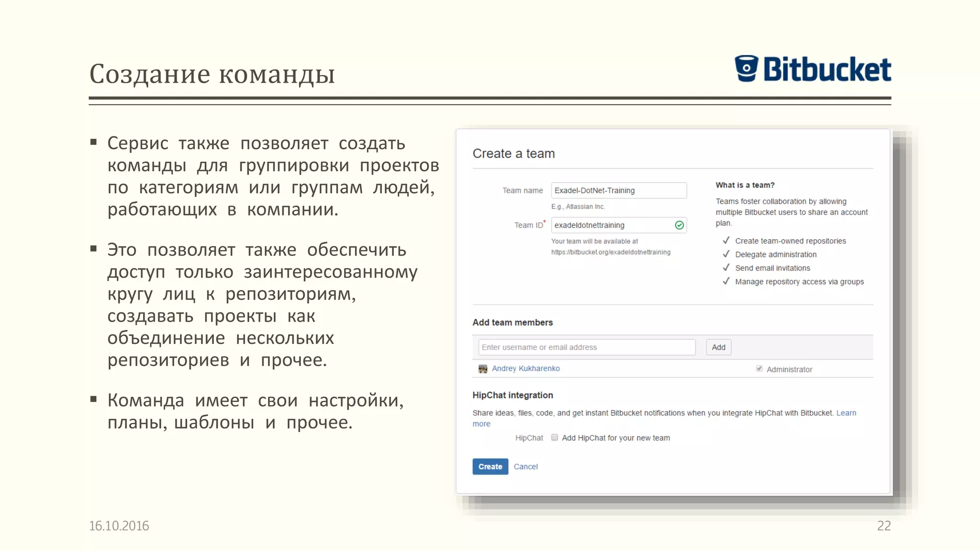Click the Add team members heading
The image size is (980, 551).
pyautogui.click(x=512, y=322)
